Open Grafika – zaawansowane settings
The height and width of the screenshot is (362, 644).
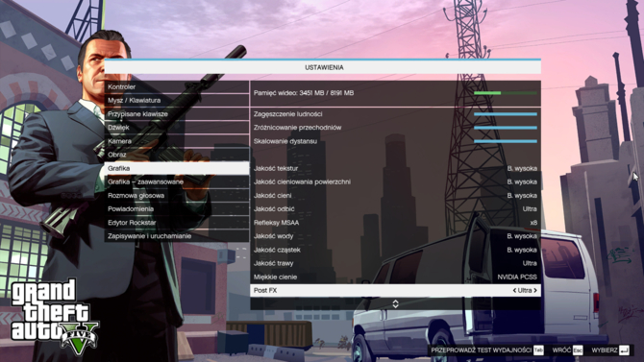[x=177, y=181]
